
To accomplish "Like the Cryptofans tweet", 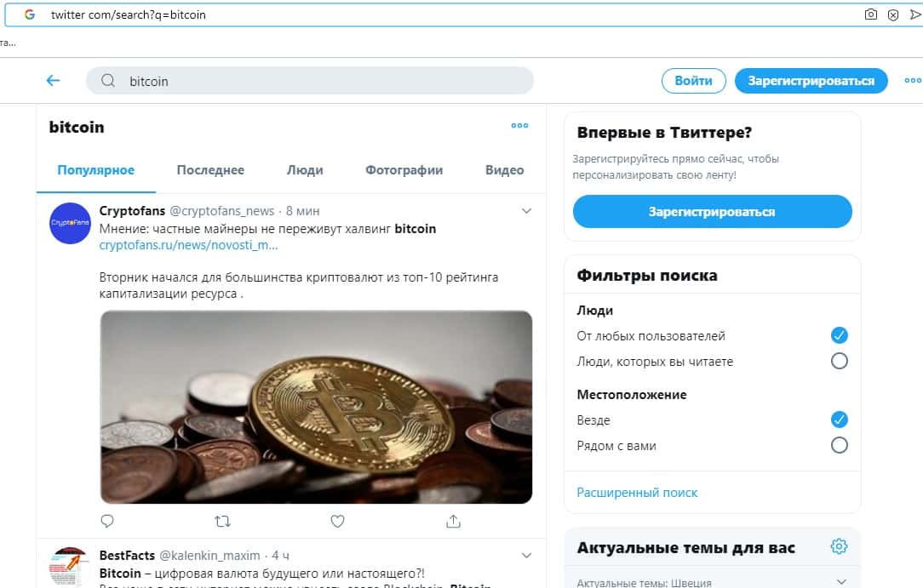I will tap(337, 521).
